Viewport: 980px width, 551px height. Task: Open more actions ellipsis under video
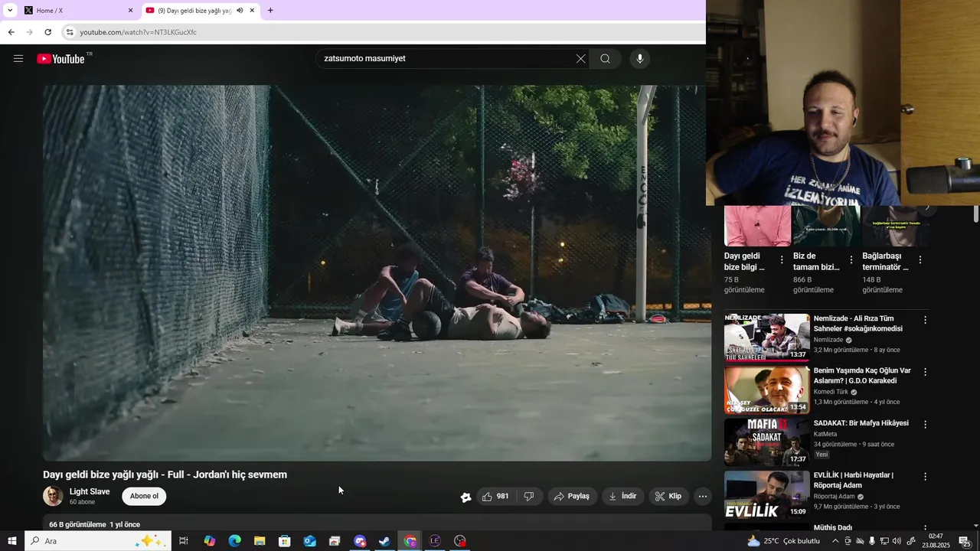click(x=702, y=496)
